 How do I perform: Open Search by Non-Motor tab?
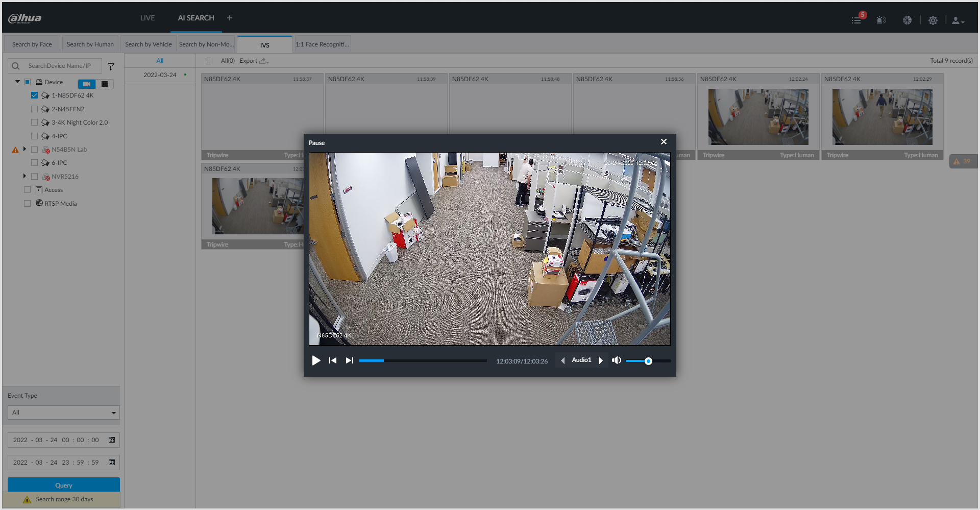tap(207, 44)
